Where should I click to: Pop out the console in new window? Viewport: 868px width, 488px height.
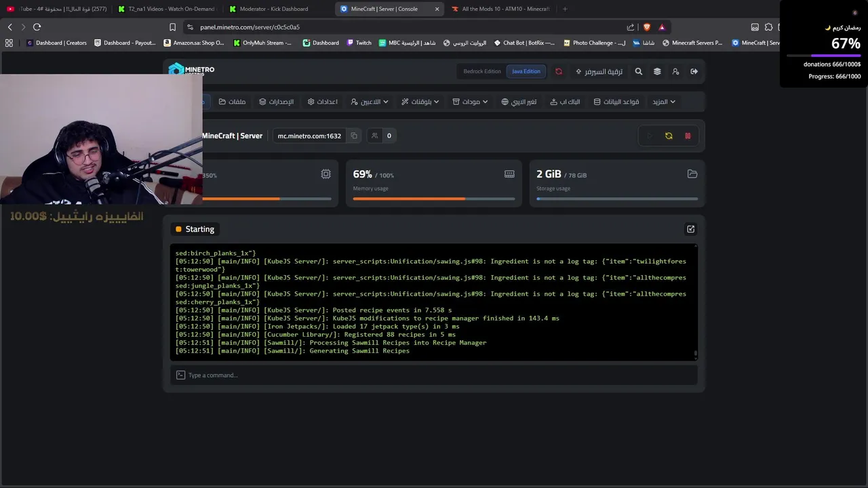(x=691, y=229)
